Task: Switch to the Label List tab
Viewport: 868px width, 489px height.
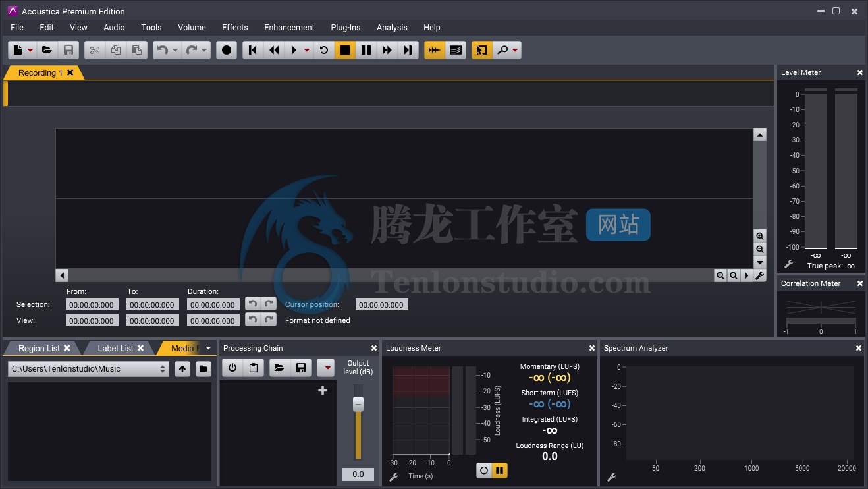Action: click(x=115, y=348)
